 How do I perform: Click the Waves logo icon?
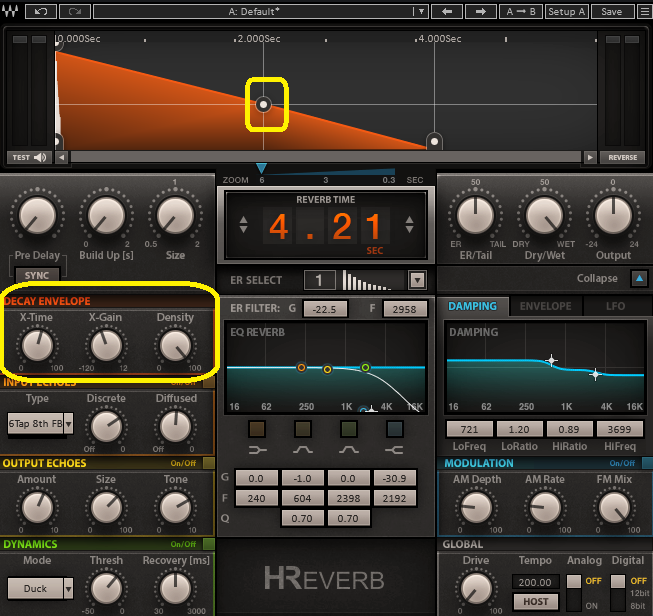[11, 12]
